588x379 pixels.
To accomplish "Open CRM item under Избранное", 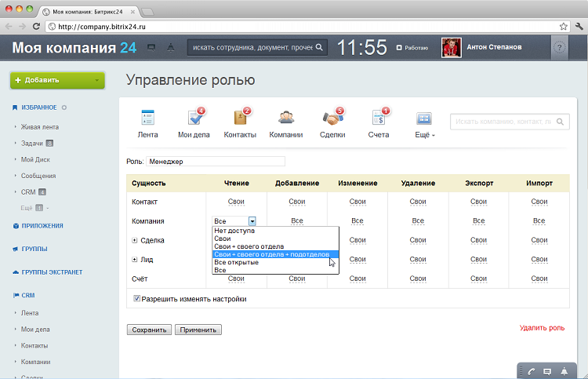I will pos(28,192).
